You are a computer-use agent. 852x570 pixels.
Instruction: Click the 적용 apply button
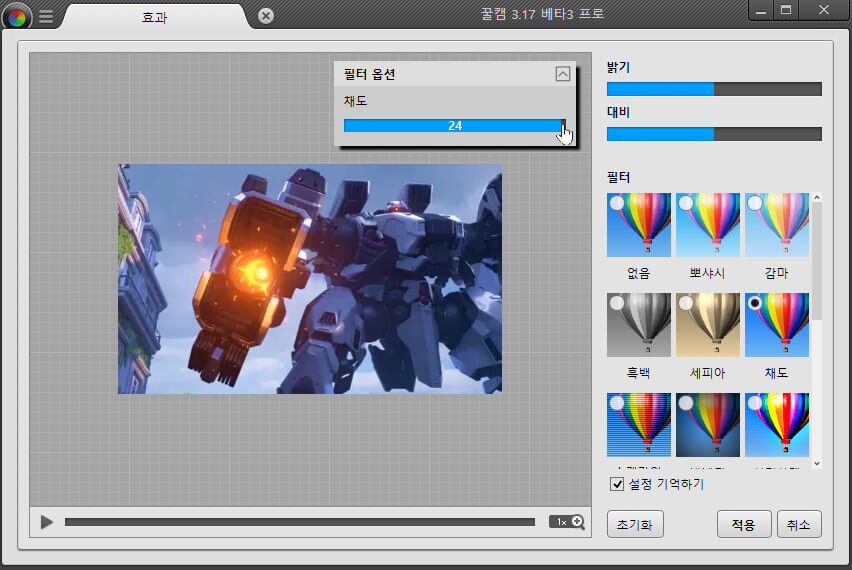click(743, 525)
